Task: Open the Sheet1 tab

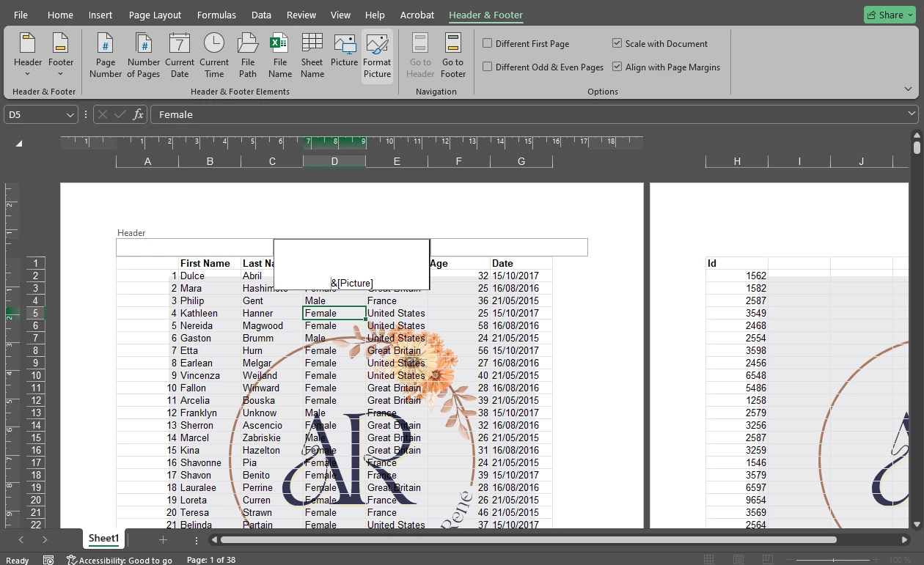Action: pyautogui.click(x=103, y=539)
